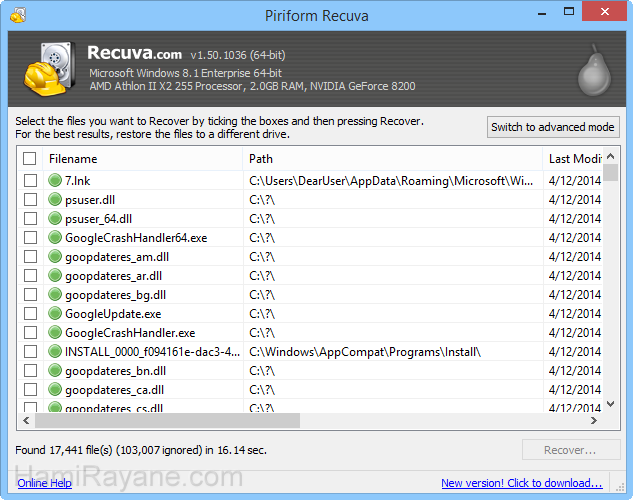Viewport: 633px width, 500px height.
Task: Close the Piriform Recuva window
Action: [x=604, y=11]
